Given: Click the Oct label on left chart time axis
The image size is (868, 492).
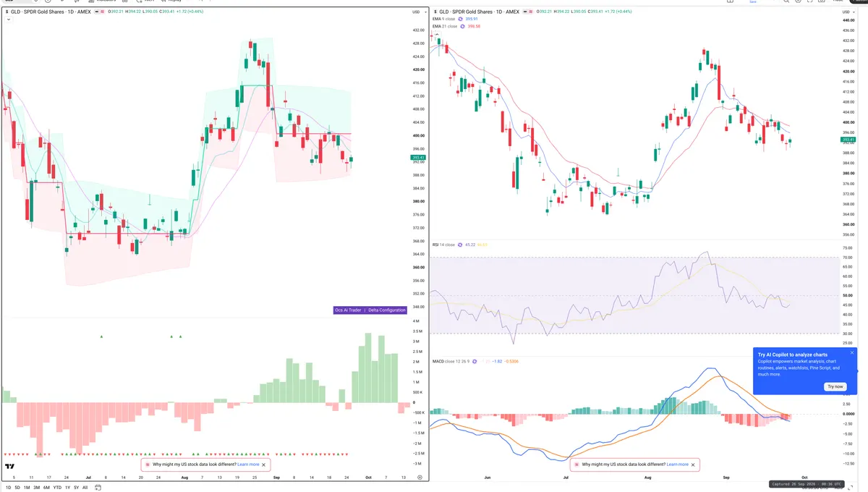Looking at the screenshot, I should pos(367,478).
